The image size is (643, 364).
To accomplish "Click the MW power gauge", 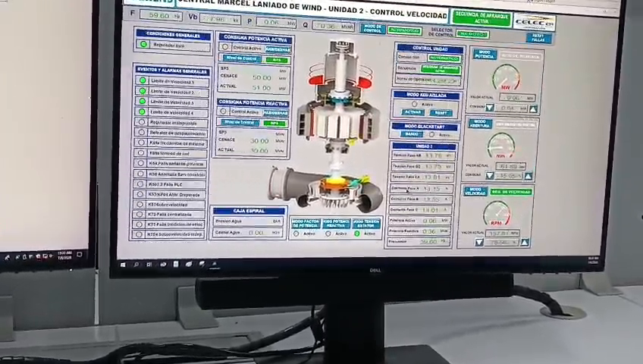I will [x=506, y=78].
